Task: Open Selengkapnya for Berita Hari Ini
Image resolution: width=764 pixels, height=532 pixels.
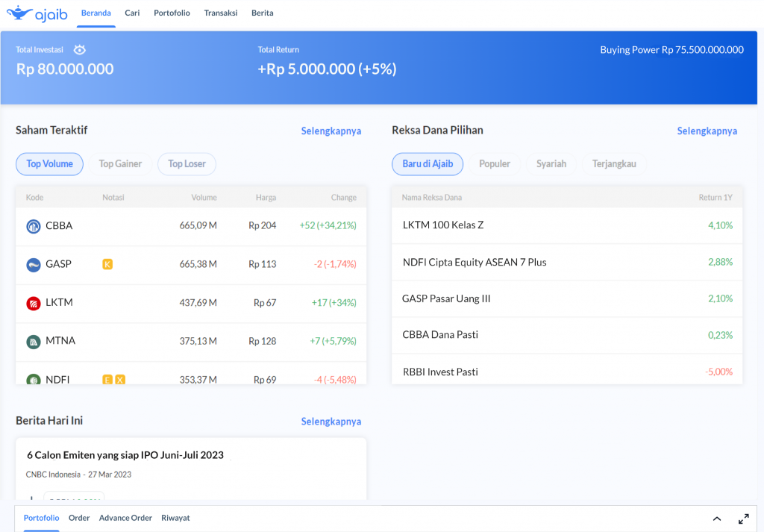Action: click(331, 422)
